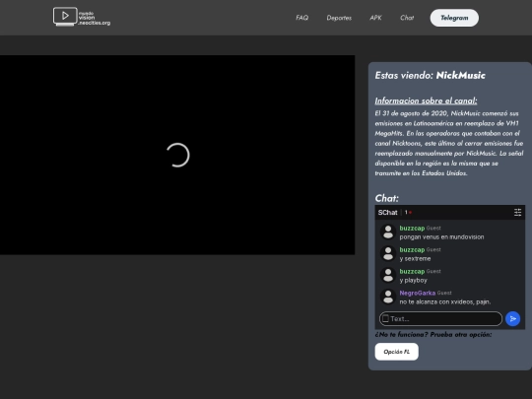Click the avatar beside 'y playboy' message

tap(388, 276)
